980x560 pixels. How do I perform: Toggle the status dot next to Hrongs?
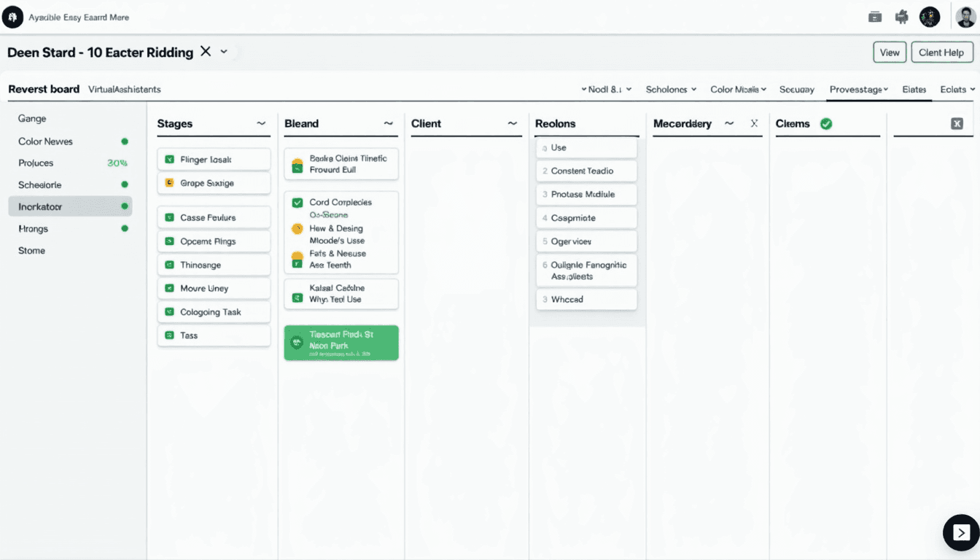[124, 228]
